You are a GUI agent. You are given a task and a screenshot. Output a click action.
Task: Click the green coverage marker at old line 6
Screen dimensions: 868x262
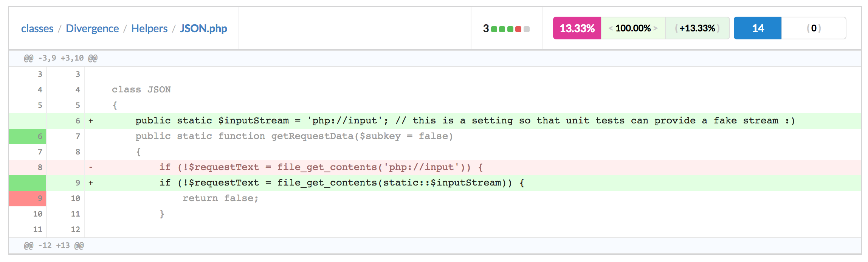coord(28,136)
